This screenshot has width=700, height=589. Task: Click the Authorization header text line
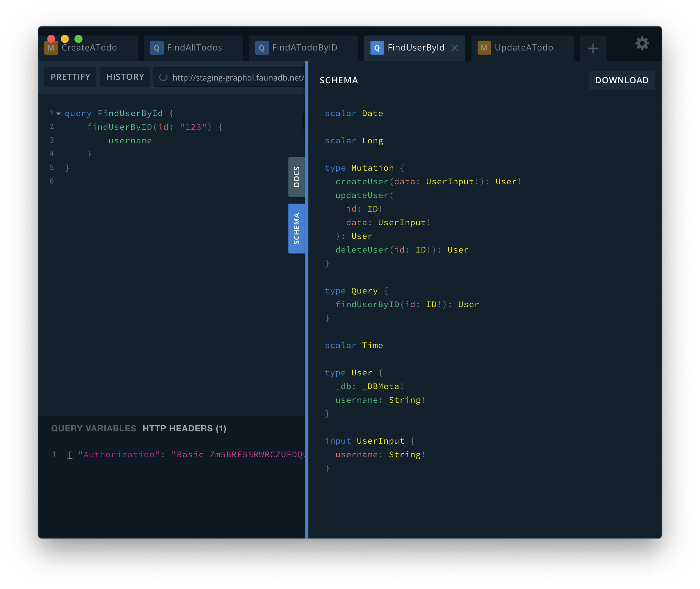tap(186, 455)
